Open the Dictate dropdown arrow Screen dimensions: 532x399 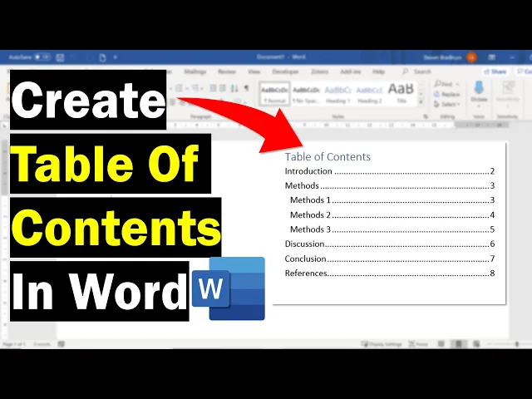coord(479,106)
